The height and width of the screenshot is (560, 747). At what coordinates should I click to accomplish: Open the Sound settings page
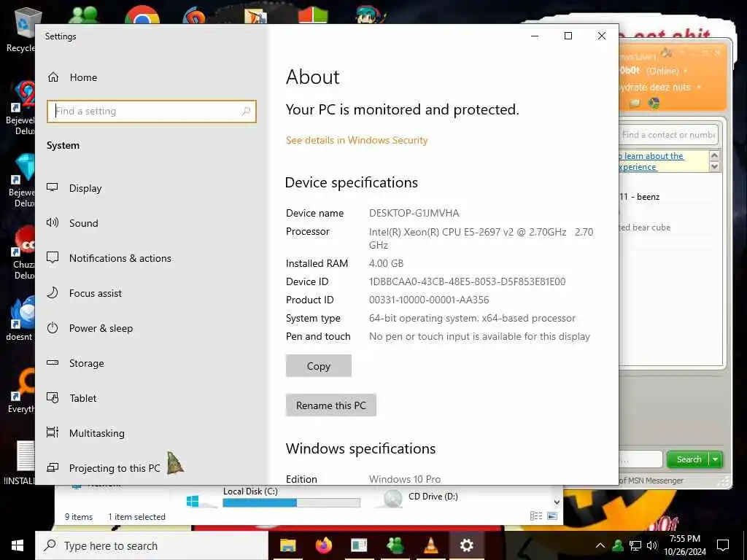[x=72, y=223]
